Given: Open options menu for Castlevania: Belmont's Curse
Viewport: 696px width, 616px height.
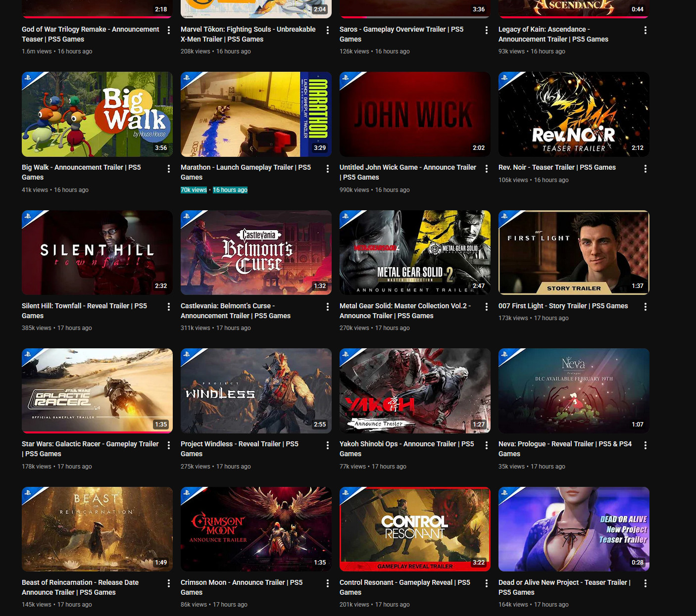Looking at the screenshot, I should 328,307.
